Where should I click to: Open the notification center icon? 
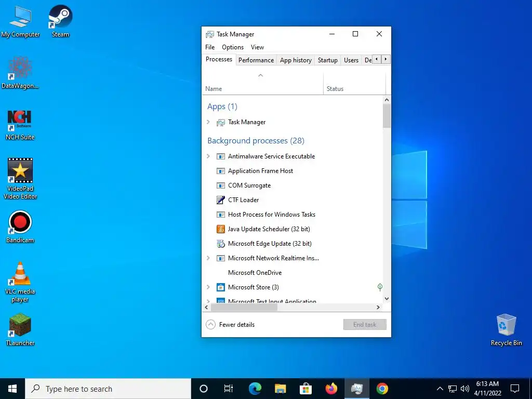(515, 389)
